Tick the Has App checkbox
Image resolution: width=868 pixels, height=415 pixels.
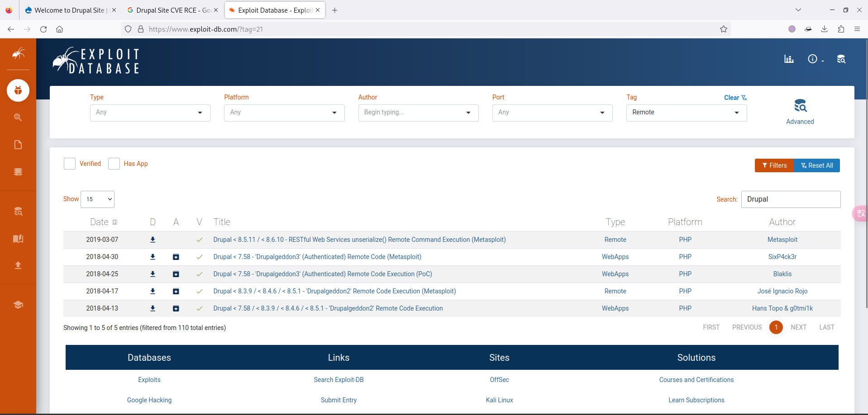coord(114,164)
